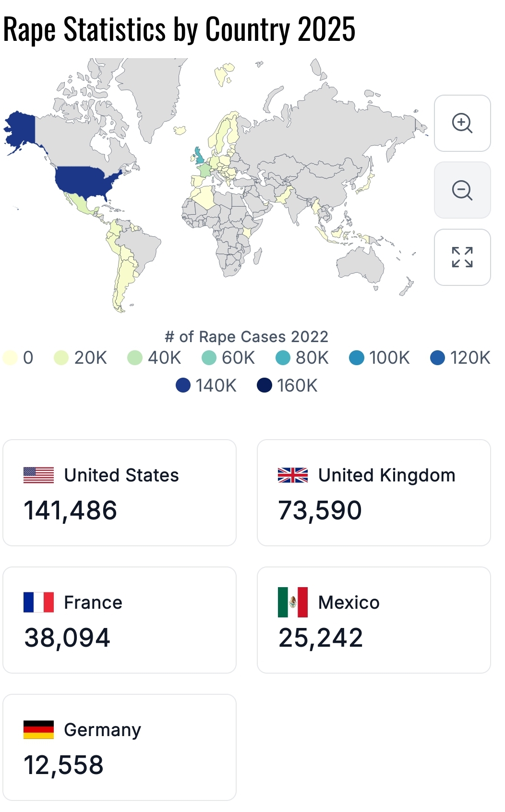Viewport: 505px width, 812px height.
Task: Click the United Kingdom flag icon
Action: pos(293,475)
